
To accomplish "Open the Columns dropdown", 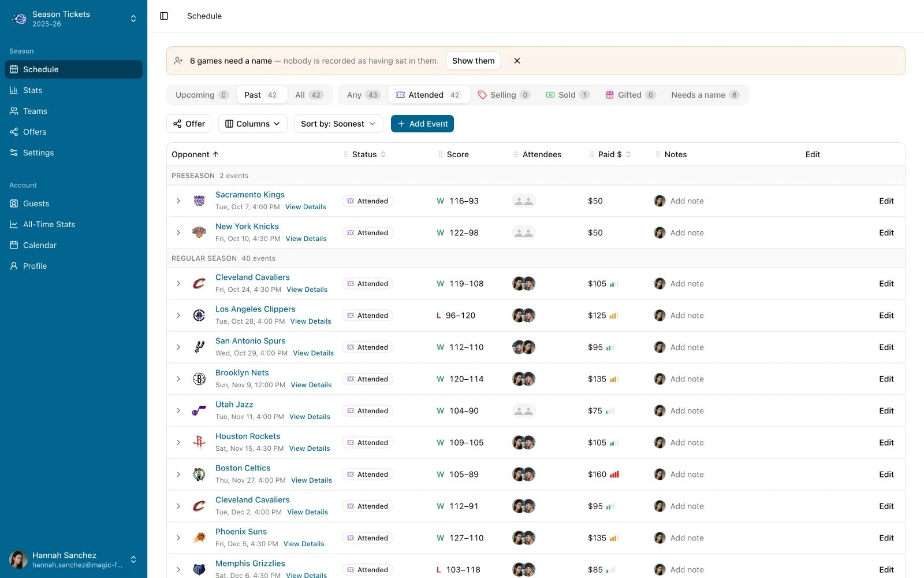I will [x=253, y=124].
